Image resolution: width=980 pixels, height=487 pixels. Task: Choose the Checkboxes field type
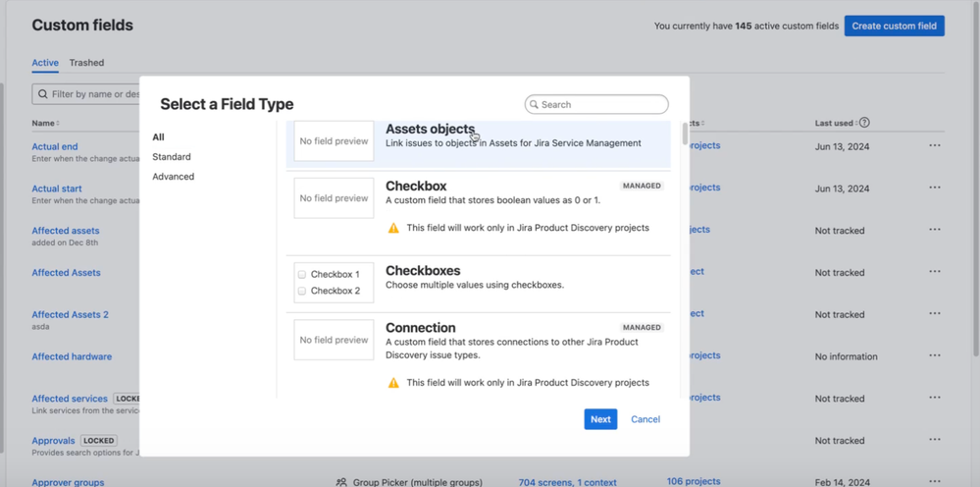click(x=478, y=285)
